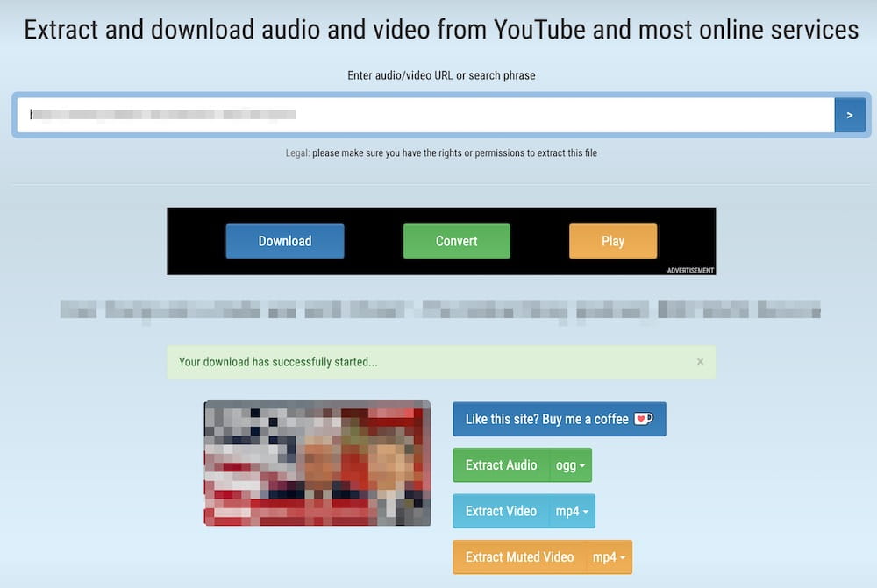Click the green Convert button in the advertisement
This screenshot has height=588, width=877.
(x=456, y=241)
